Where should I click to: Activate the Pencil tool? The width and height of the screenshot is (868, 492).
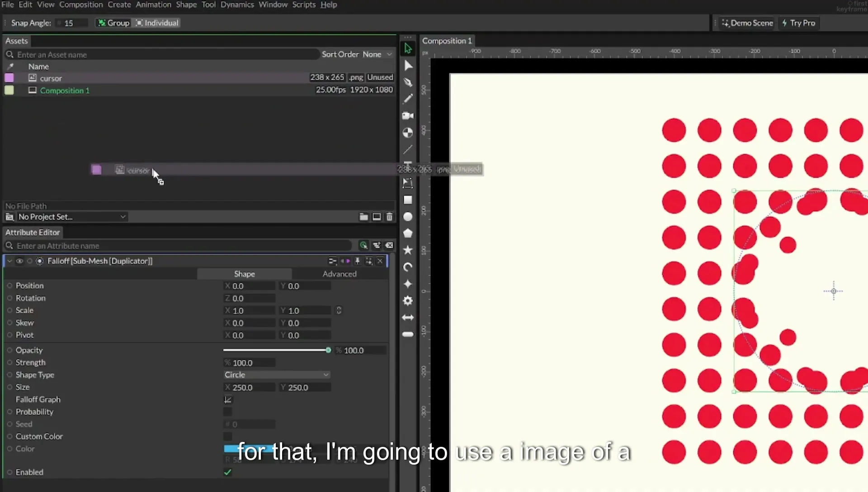pyautogui.click(x=408, y=99)
